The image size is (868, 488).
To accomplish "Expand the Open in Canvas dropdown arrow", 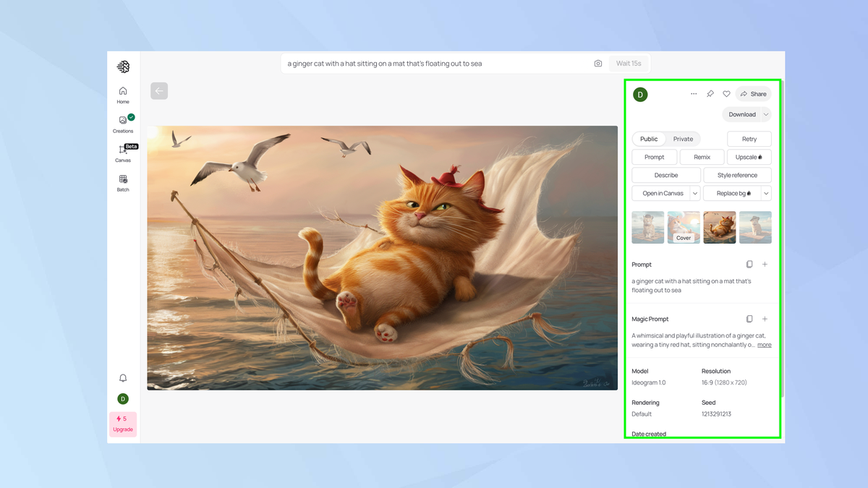I will click(x=695, y=193).
